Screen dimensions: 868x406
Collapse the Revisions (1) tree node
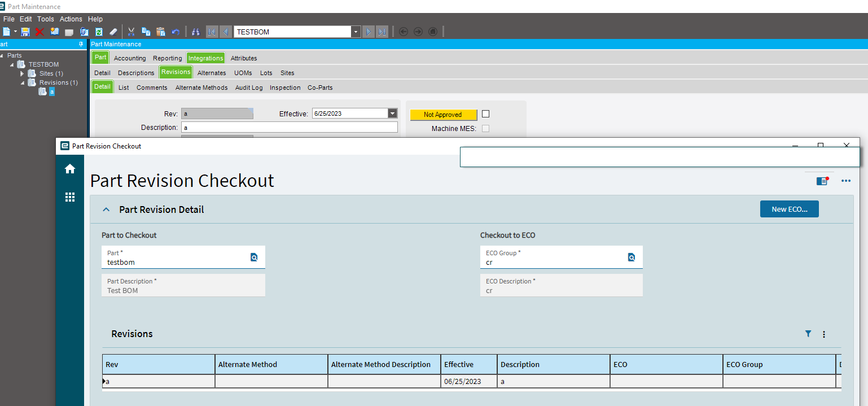[23, 82]
